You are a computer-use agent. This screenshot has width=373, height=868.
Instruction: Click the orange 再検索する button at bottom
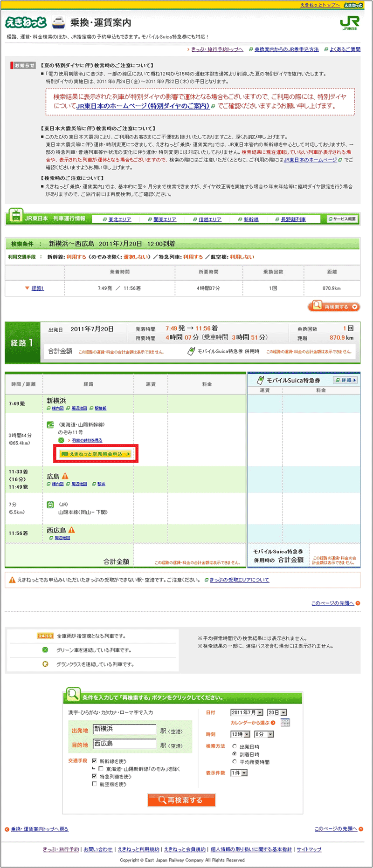point(181,800)
